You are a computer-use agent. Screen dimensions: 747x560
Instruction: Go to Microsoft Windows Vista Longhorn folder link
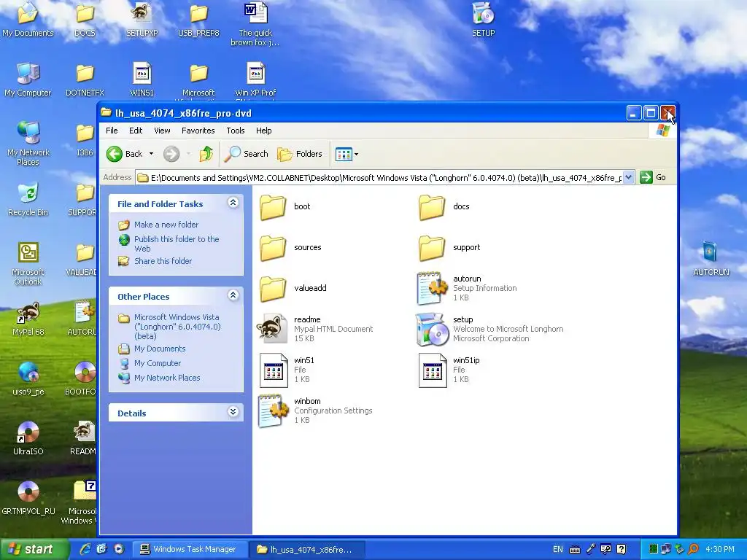[x=177, y=327]
